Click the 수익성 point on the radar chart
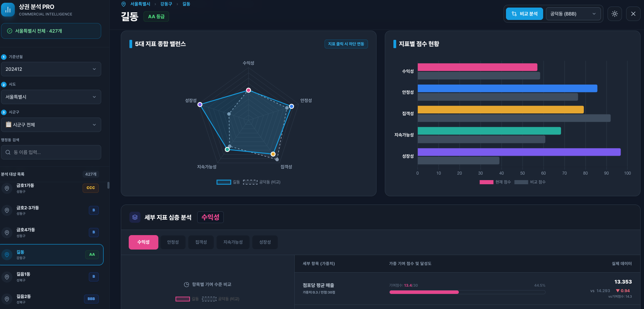Viewport: 644px width, 309px height. (249, 90)
